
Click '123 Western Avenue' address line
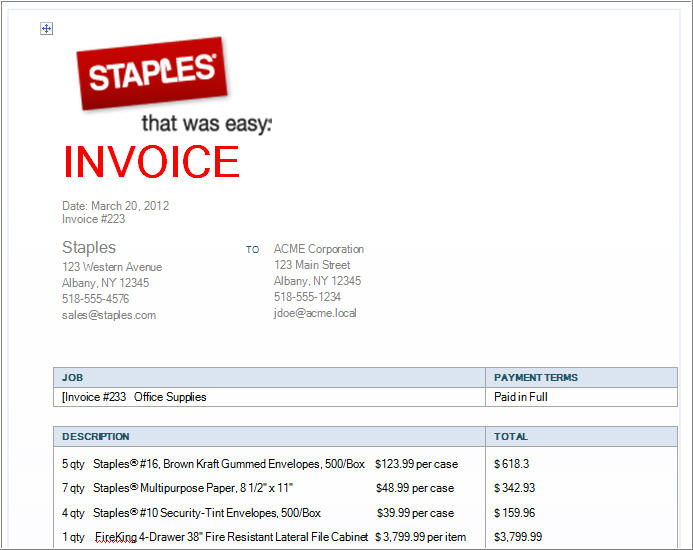click(x=112, y=267)
